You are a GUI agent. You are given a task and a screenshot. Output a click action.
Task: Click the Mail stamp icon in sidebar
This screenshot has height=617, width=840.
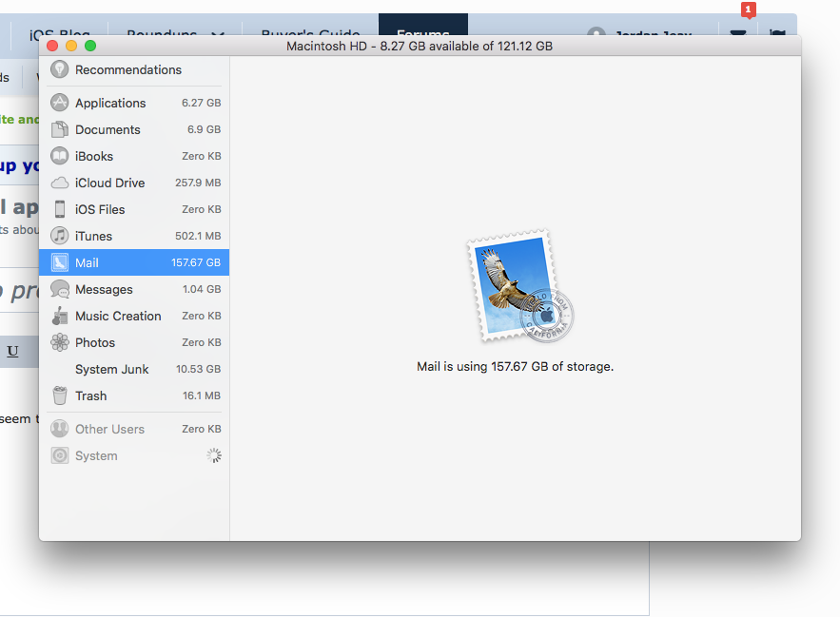[x=60, y=262]
